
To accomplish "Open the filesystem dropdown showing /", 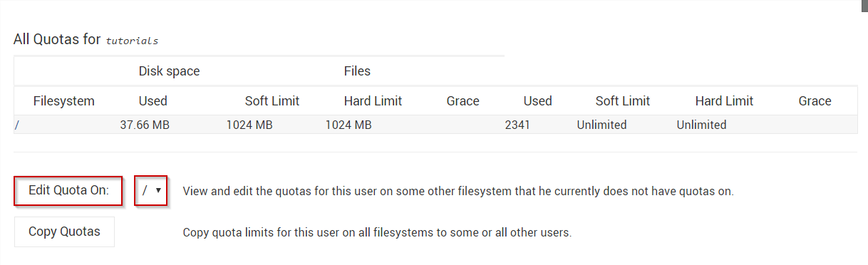I will tap(151, 190).
